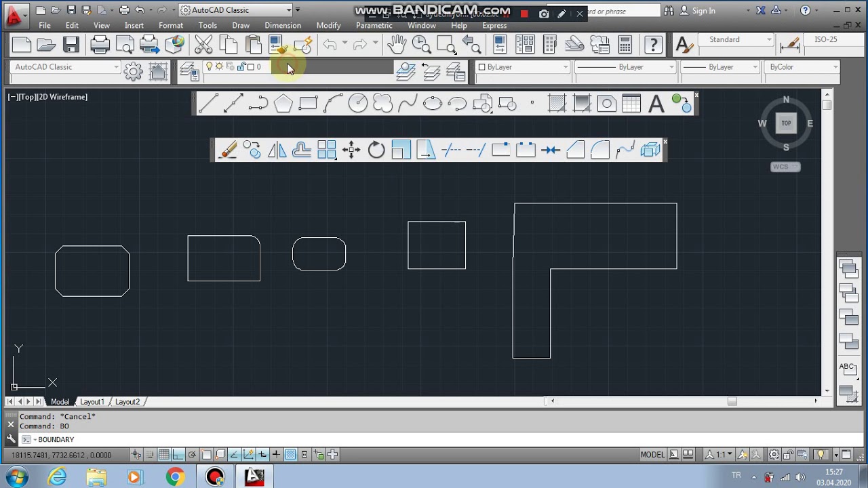
Task: Toggle Ortho Mode in status bar
Action: 178,455
